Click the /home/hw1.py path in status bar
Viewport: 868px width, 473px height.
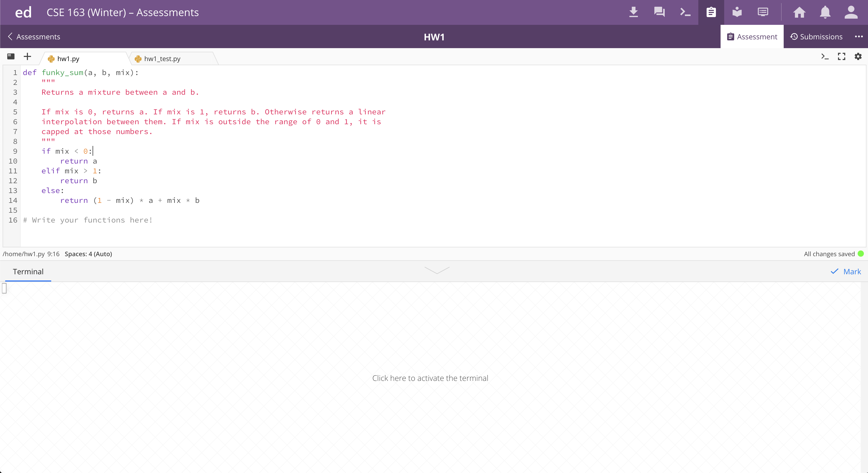24,254
